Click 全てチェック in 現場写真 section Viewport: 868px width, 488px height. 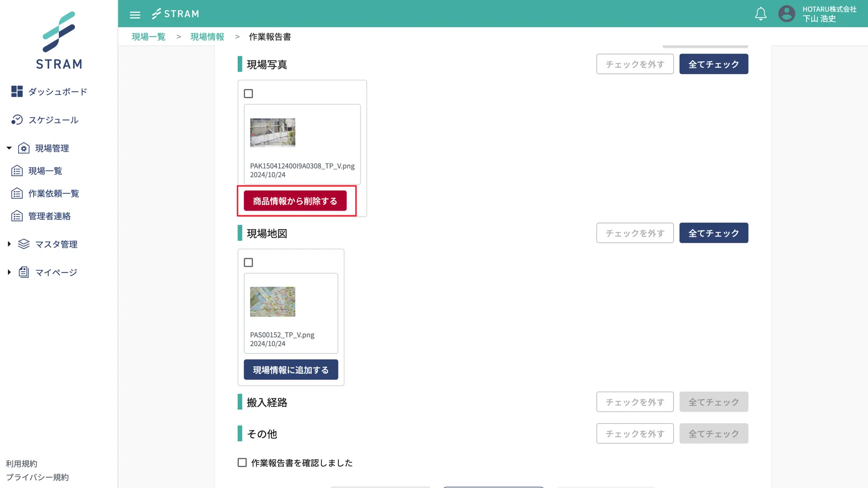pyautogui.click(x=714, y=64)
